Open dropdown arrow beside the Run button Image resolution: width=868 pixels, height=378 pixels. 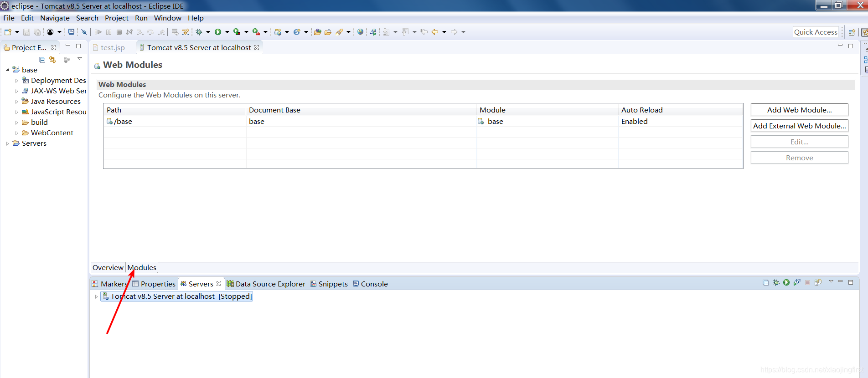pyautogui.click(x=227, y=32)
